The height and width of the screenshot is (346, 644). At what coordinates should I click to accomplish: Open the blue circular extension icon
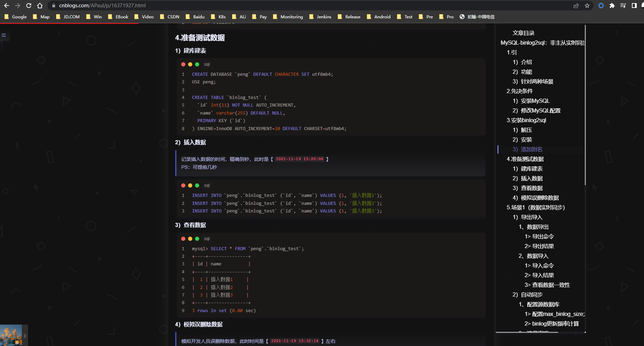[601, 6]
